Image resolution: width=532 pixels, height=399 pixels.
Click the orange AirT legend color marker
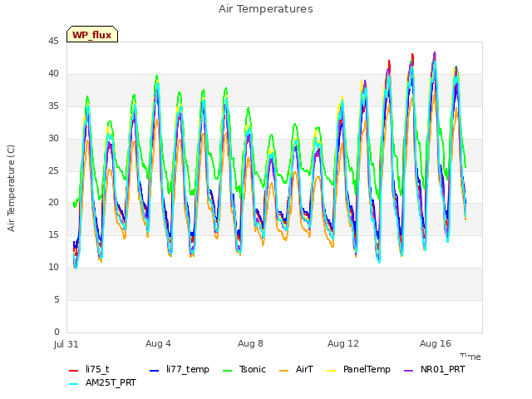(x=283, y=371)
